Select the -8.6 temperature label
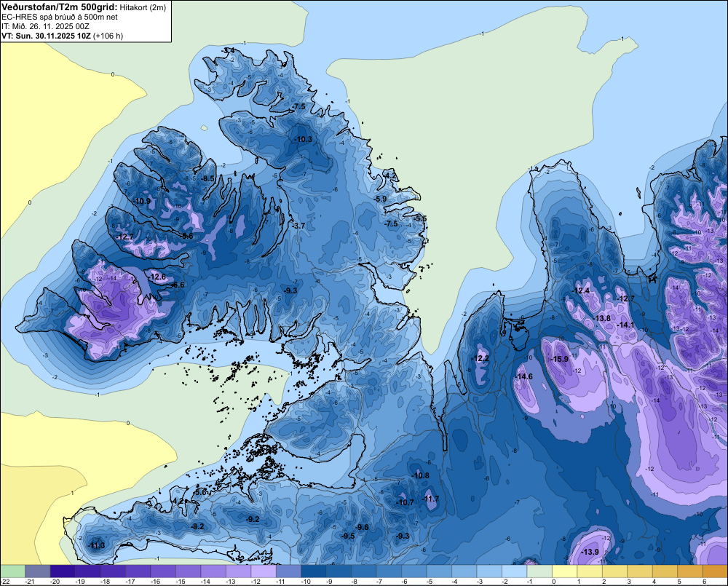Screen dimensions: 728x586 point(186,236)
